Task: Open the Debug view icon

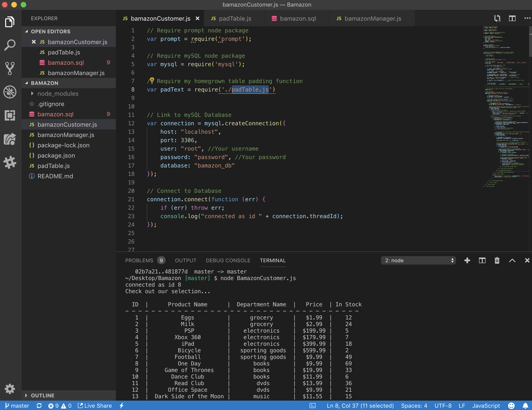Action: coord(10,92)
